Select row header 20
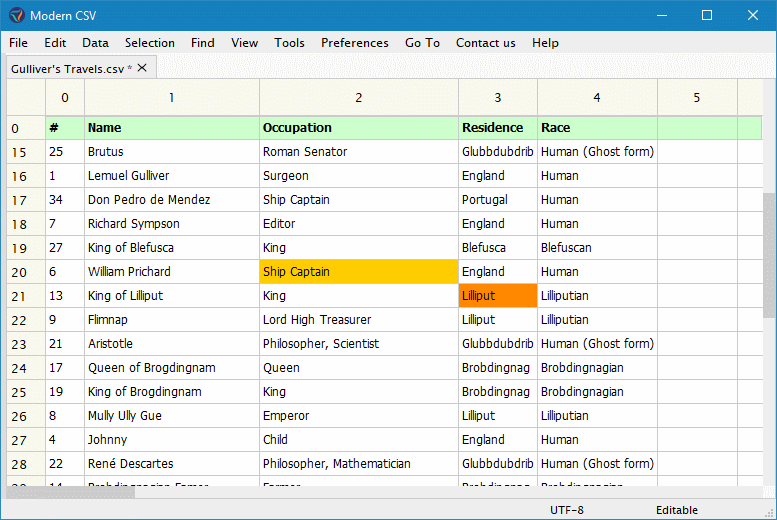 pos(26,272)
